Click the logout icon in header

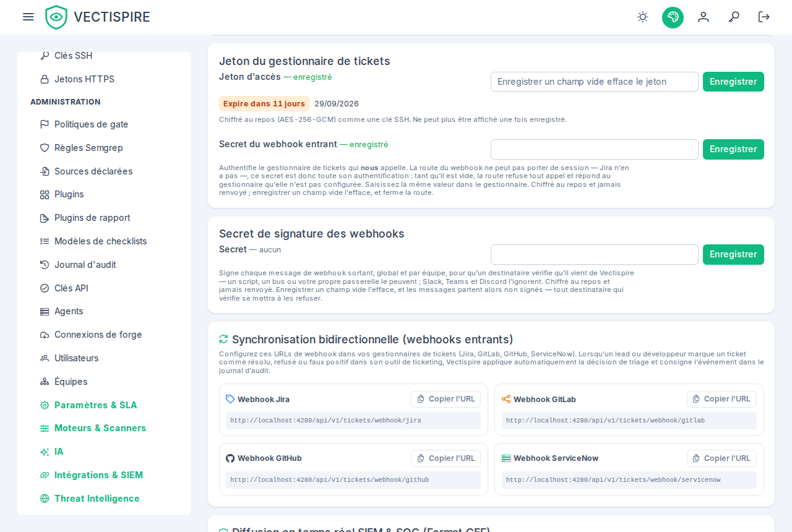764,17
